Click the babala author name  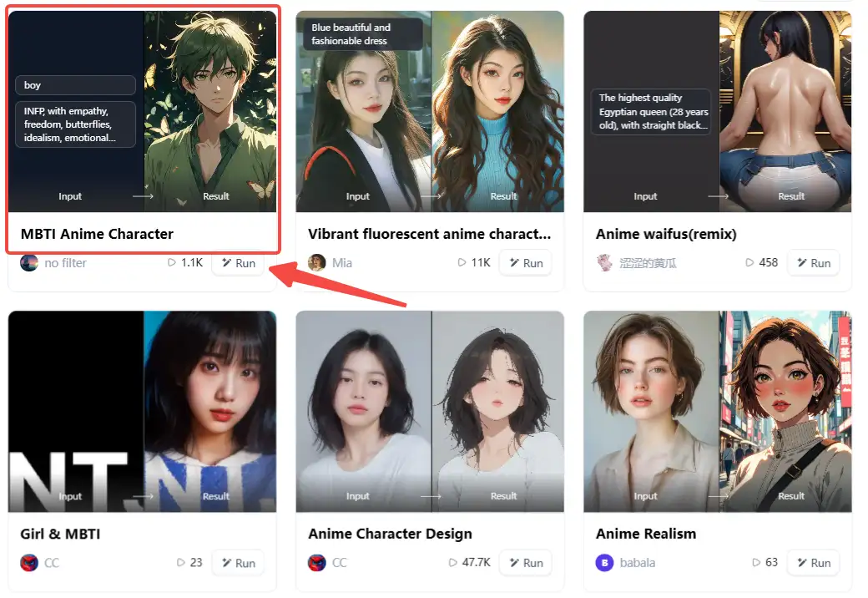(x=637, y=563)
